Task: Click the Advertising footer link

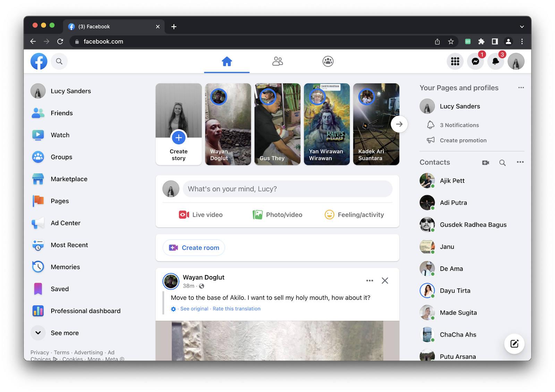Action: click(88, 352)
